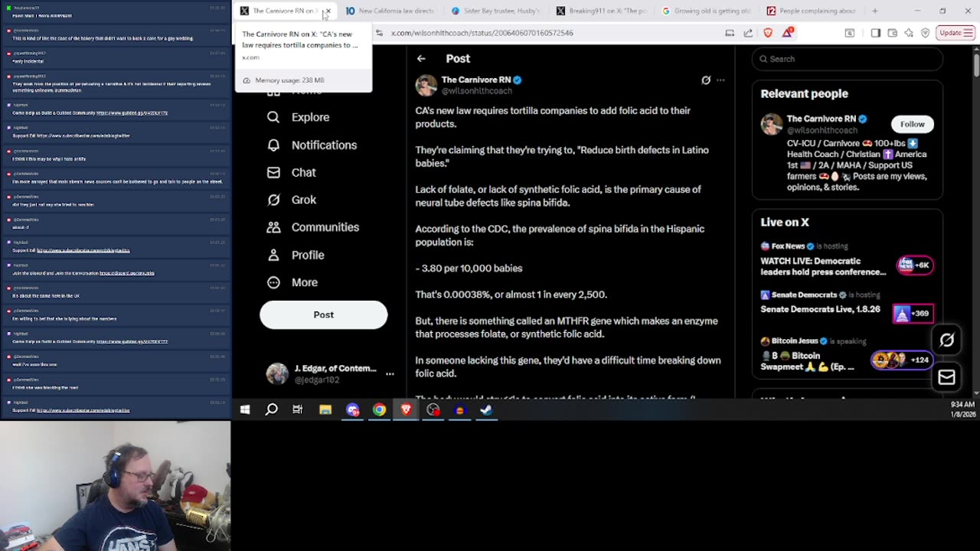Image resolution: width=980 pixels, height=551 pixels.
Task: Toggle the browser sidebar panel icon
Action: tap(875, 33)
